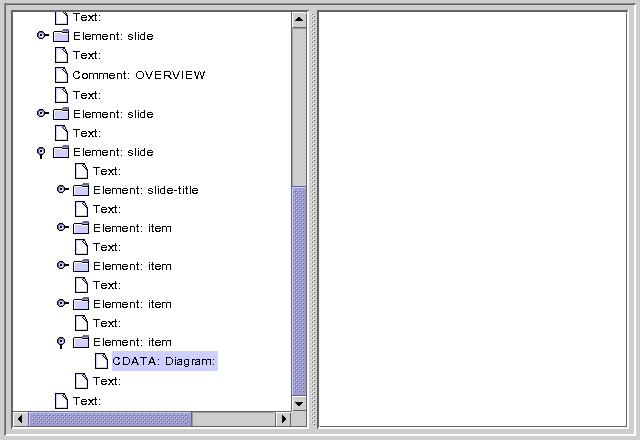The height and width of the screenshot is (440, 640).
Task: Click the folder icon of the expanded item element
Action: (81, 342)
